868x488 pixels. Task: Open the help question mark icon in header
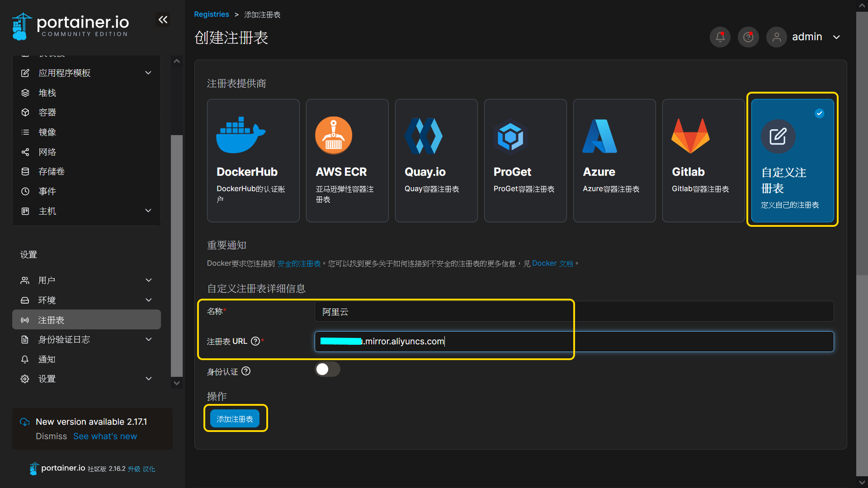[748, 37]
